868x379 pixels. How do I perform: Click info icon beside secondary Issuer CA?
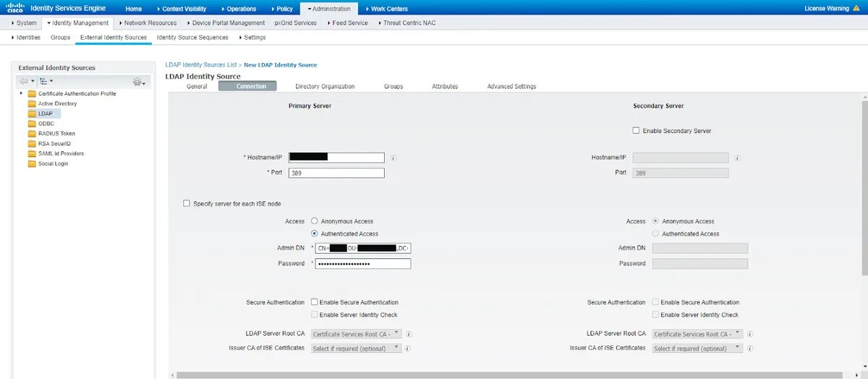(x=751, y=348)
